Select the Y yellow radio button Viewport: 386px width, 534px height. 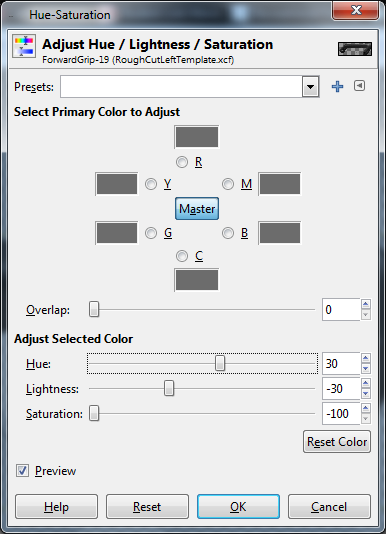tap(151, 184)
